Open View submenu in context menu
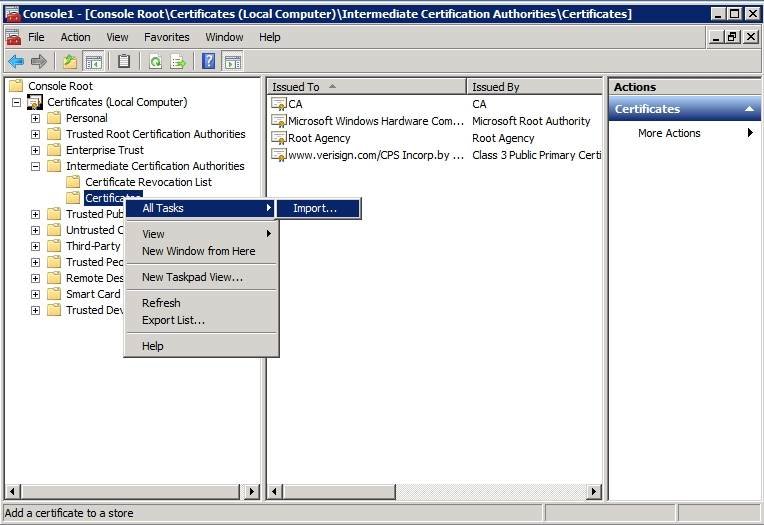The width and height of the screenshot is (764, 525). pos(201,234)
